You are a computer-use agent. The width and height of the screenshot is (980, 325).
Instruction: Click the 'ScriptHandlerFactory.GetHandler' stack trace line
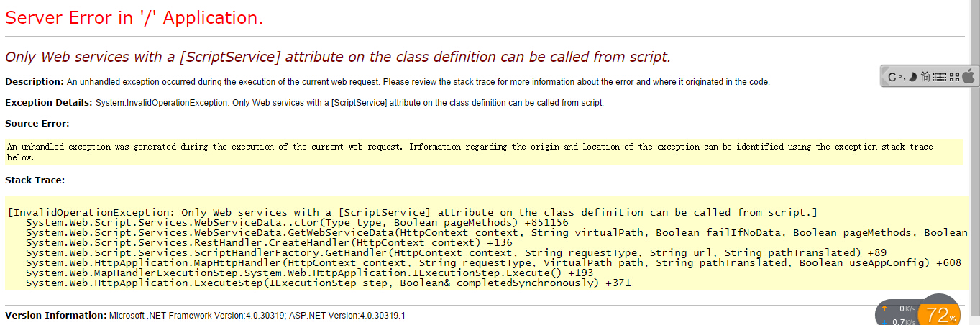click(x=456, y=252)
